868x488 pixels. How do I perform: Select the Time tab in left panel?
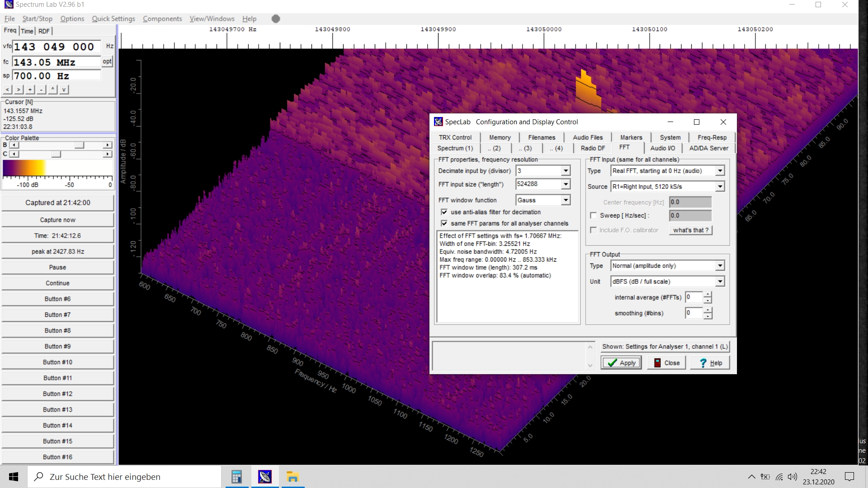(x=27, y=31)
